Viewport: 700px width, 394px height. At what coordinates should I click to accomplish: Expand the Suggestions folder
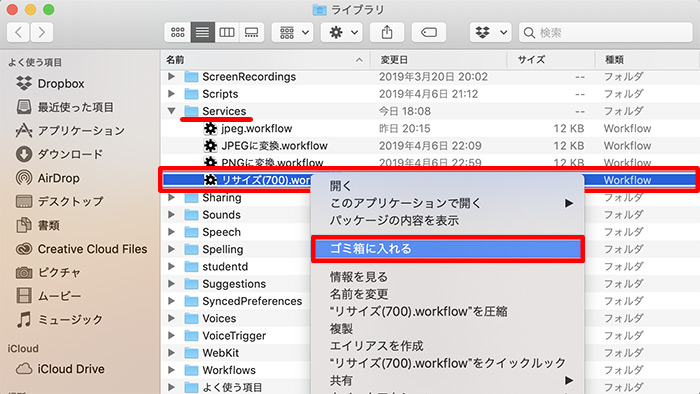click(x=171, y=284)
